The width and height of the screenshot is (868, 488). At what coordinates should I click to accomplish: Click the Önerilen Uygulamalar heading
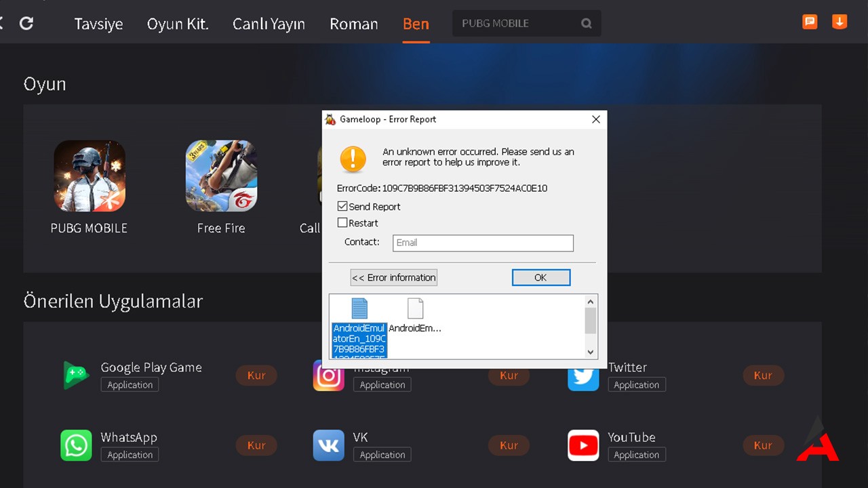coord(113,300)
